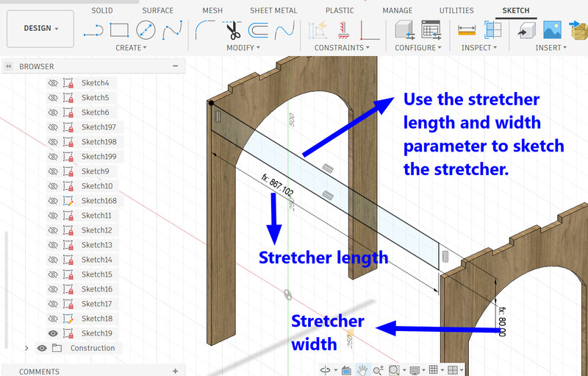The width and height of the screenshot is (588, 376).
Task: Click the Construction folder icon
Action: tap(57, 348)
